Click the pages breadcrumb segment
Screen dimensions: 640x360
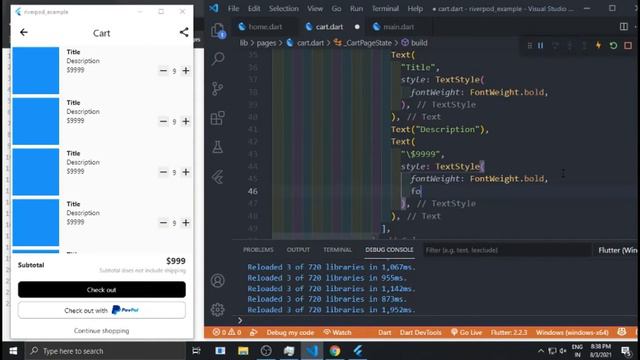pos(266,43)
